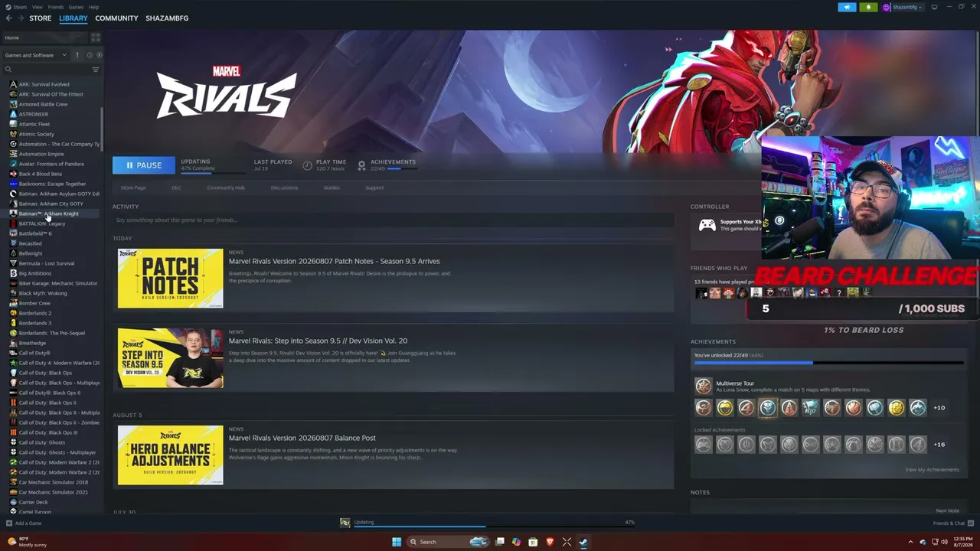Open the Steam menu
This screenshot has height=551, width=980.
click(20, 7)
